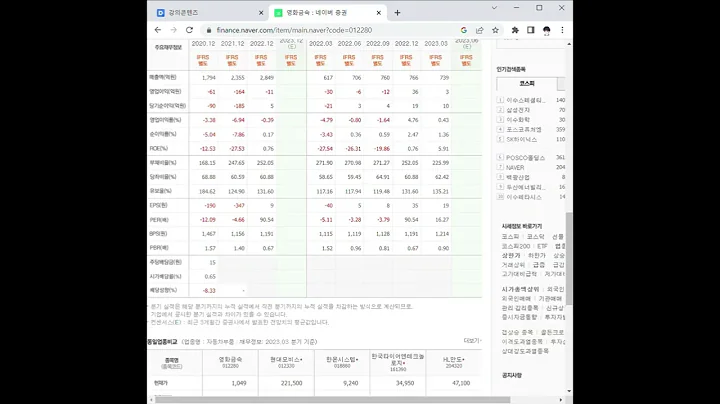Open Google translate icon in address bar

point(464,30)
